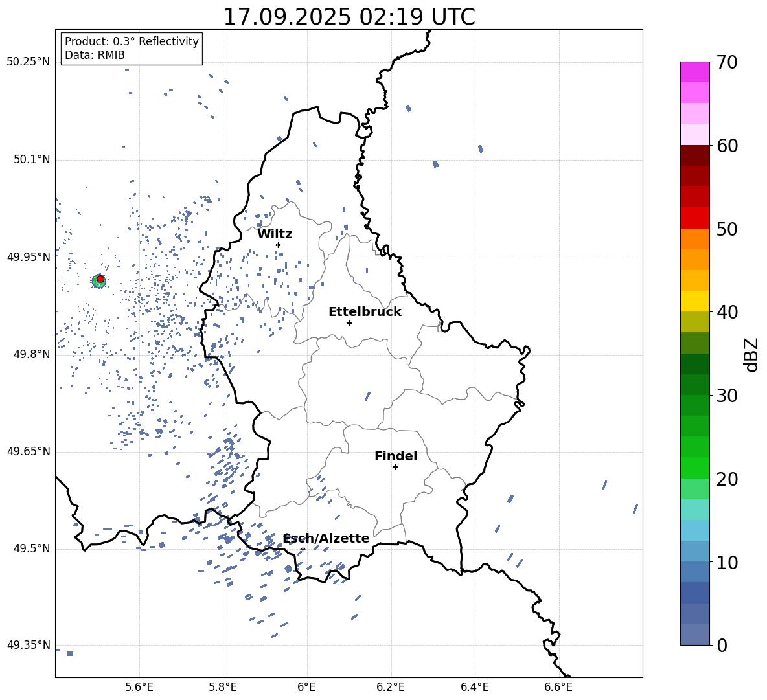Viewport: 767px width, 700px height.
Task: Click the 10 tick on colorbar
Action: click(727, 562)
